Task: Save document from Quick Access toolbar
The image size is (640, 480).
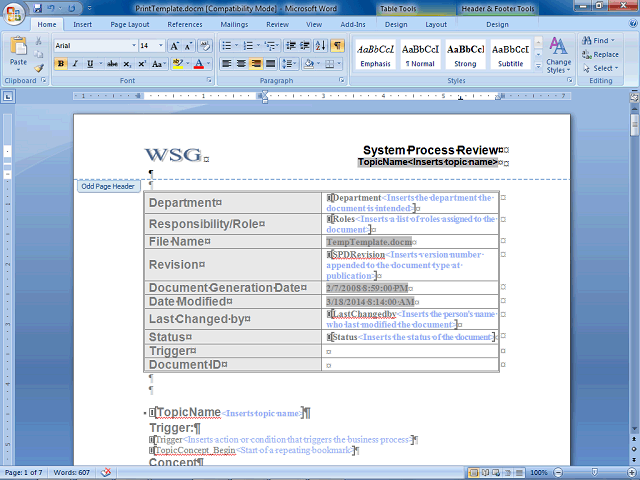Action: pyautogui.click(x=38, y=8)
